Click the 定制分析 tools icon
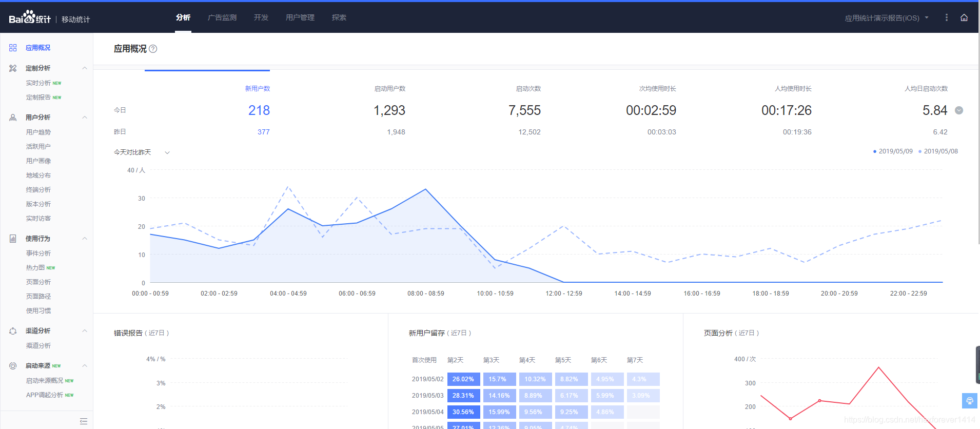 coord(13,68)
